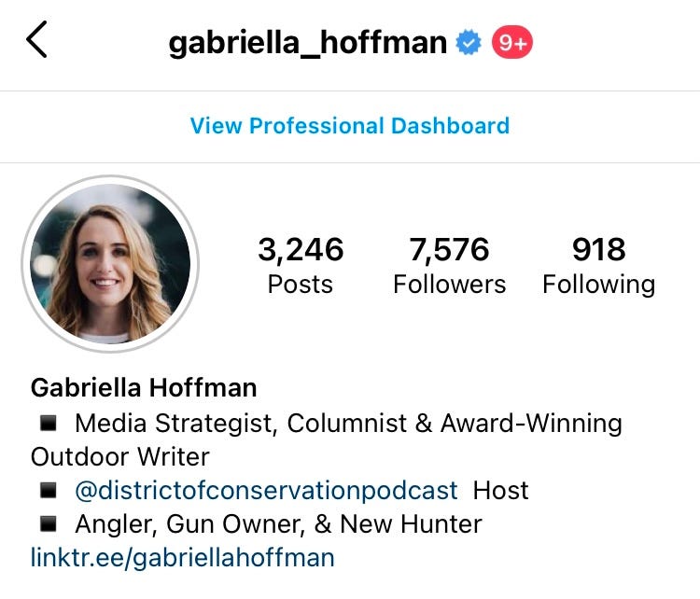Tap the blue verified badge
This screenshot has height=599, width=700.
click(x=469, y=42)
